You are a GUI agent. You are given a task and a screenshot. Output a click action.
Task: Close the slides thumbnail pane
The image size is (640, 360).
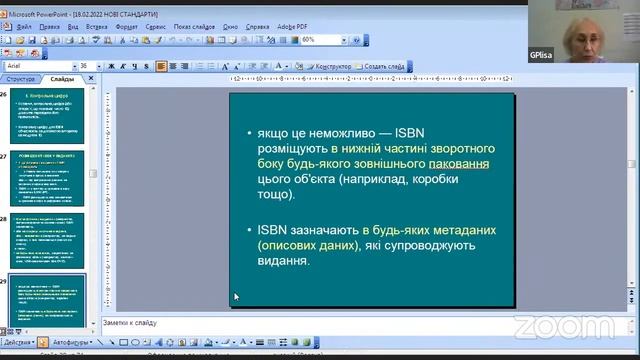tap(91, 78)
